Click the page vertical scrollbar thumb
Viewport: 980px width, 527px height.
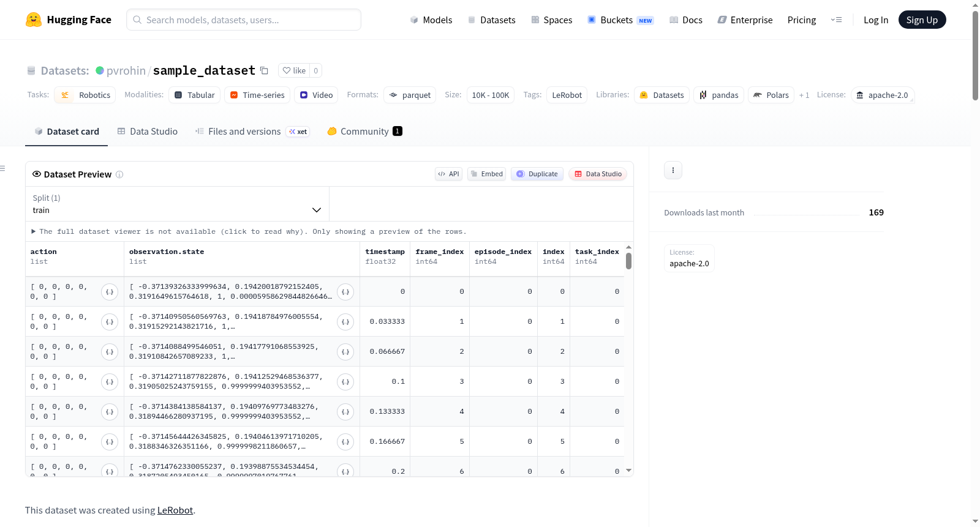[975, 56]
